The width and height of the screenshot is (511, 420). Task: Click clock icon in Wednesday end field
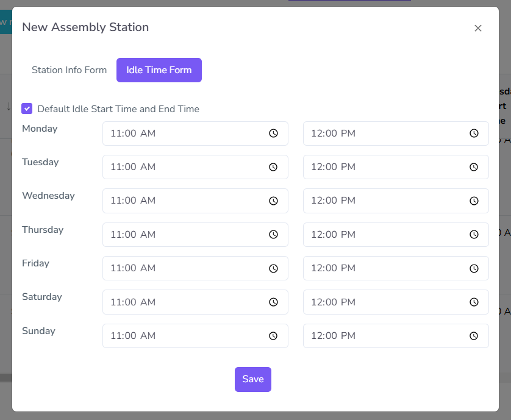pos(474,201)
